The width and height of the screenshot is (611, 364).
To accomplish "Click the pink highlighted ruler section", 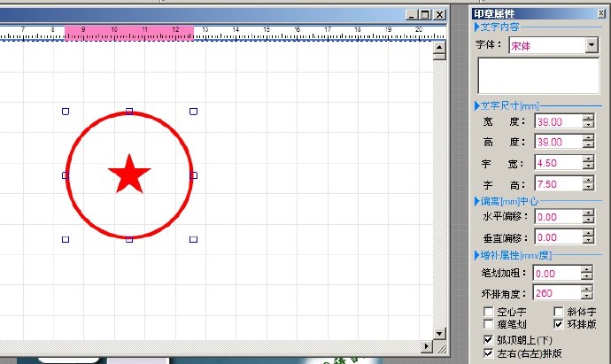I will [x=129, y=33].
